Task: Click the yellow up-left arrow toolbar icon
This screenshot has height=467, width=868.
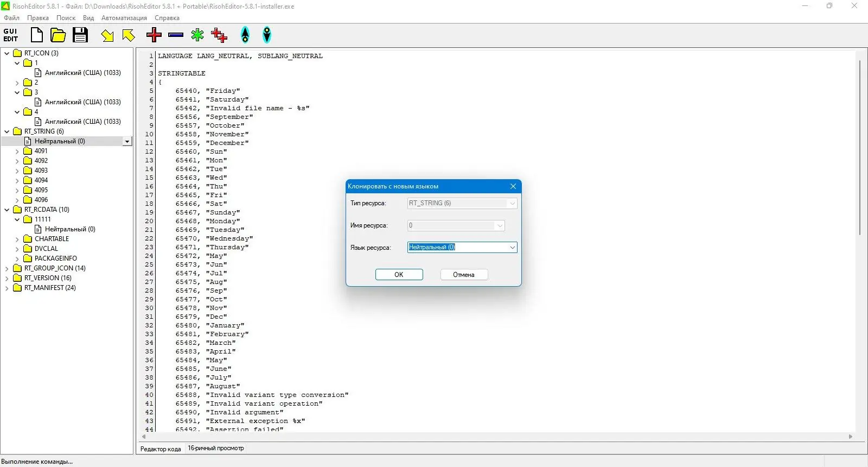Action: pyautogui.click(x=129, y=36)
